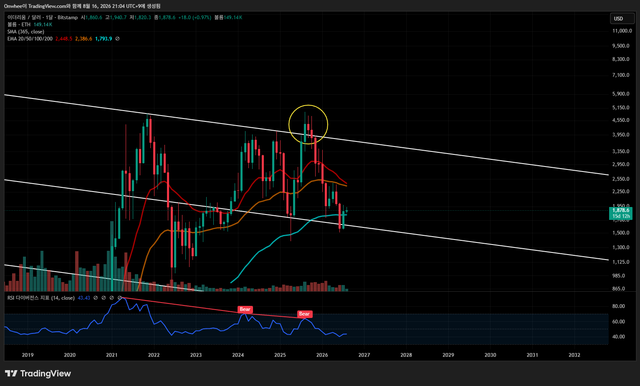Click the 5,900.0 price axis label
Screen dimensions: 640x386
tap(621, 94)
